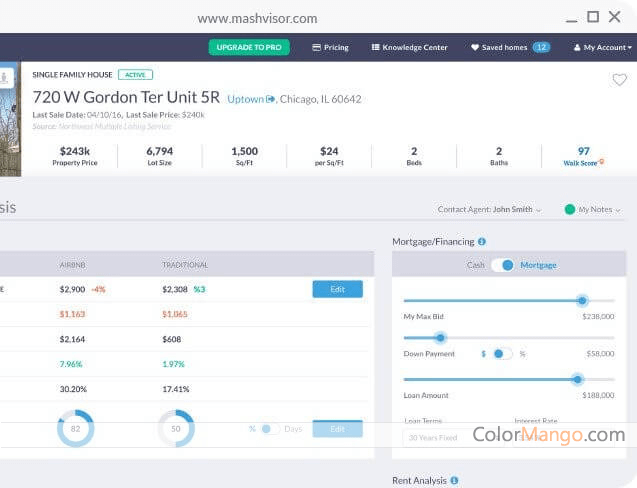This screenshot has height=488, width=637.
Task: Click the Upgrade to Pro button
Action: coord(249,47)
